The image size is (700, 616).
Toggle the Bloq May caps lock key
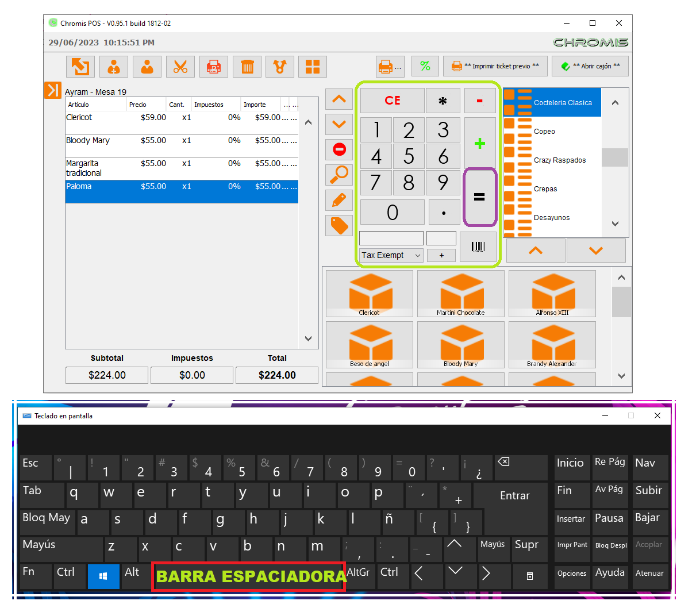coord(47,522)
